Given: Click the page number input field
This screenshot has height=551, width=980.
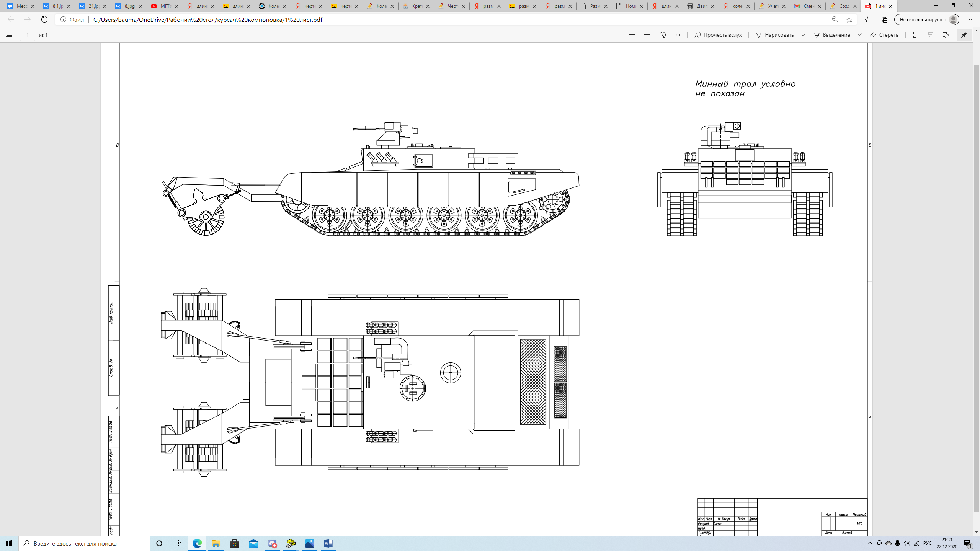Looking at the screenshot, I should 27,35.
